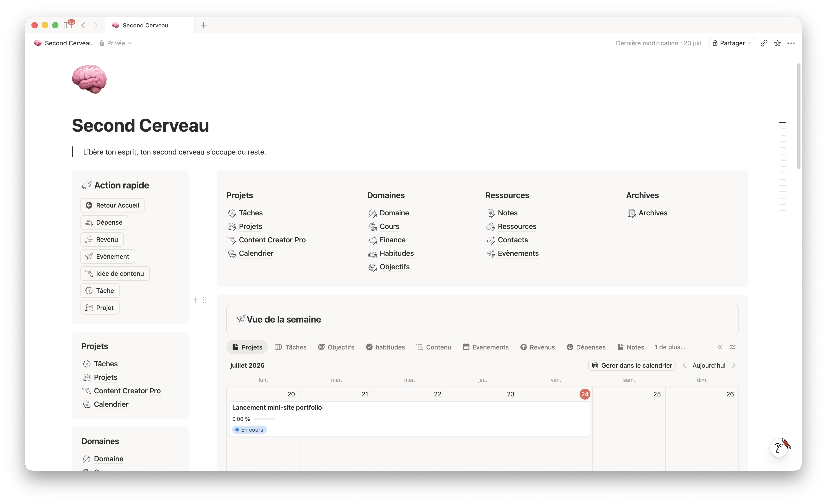Open the three-dots page options menu

pyautogui.click(x=791, y=43)
